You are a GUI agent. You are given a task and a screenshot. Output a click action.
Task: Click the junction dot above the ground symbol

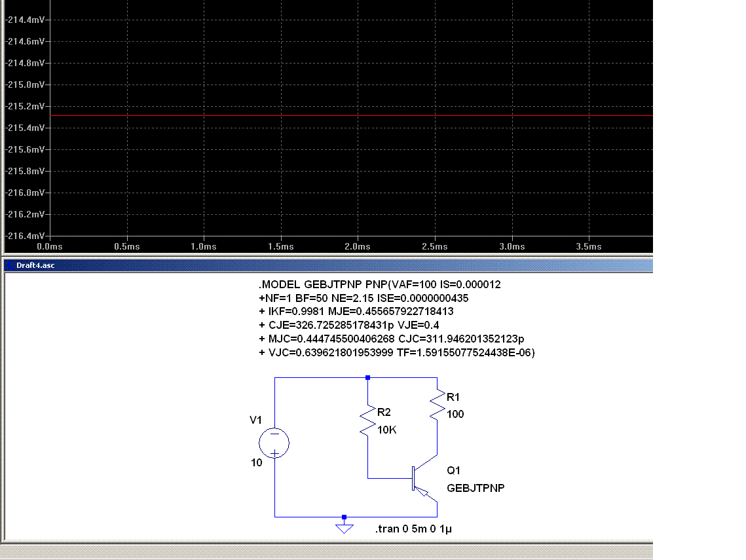[344, 517]
